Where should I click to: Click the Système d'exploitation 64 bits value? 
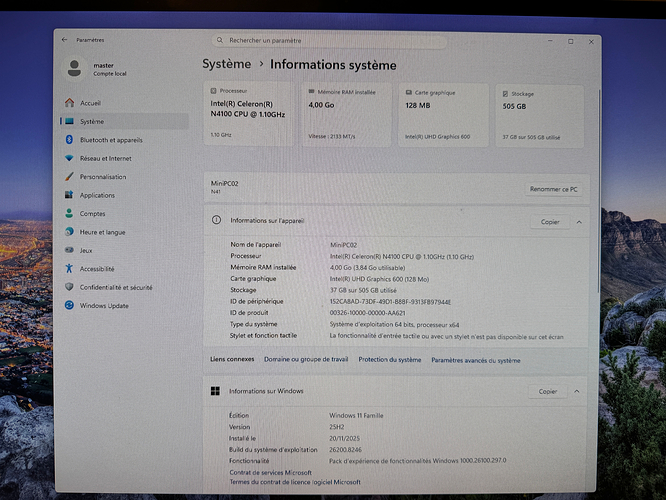click(394, 325)
